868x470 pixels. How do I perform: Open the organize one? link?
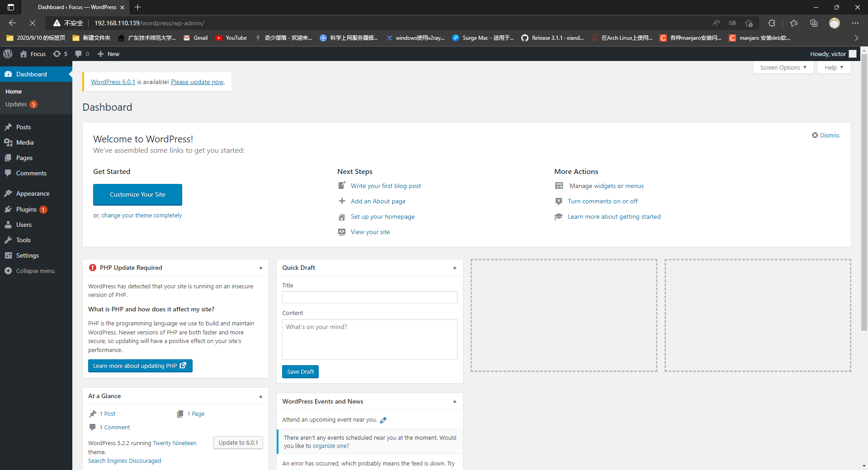coord(331,446)
